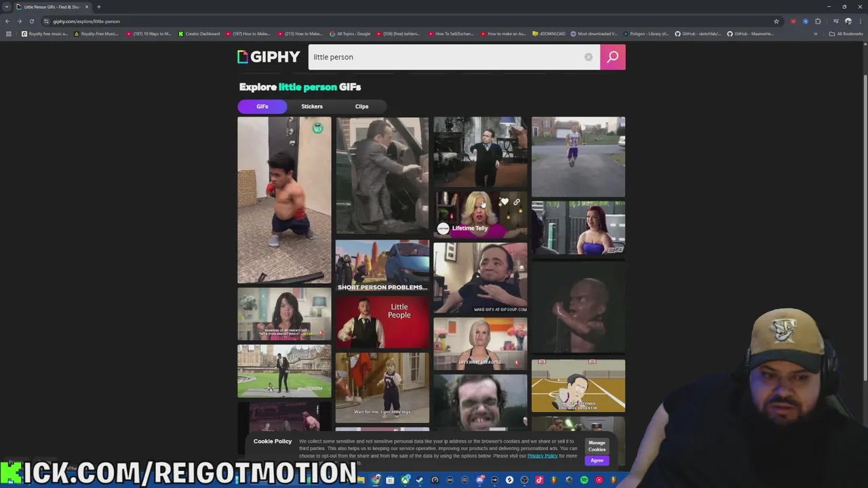Open the man walking on park lawn GIF
Viewport: 868px width, 488px height.
pyautogui.click(x=284, y=371)
